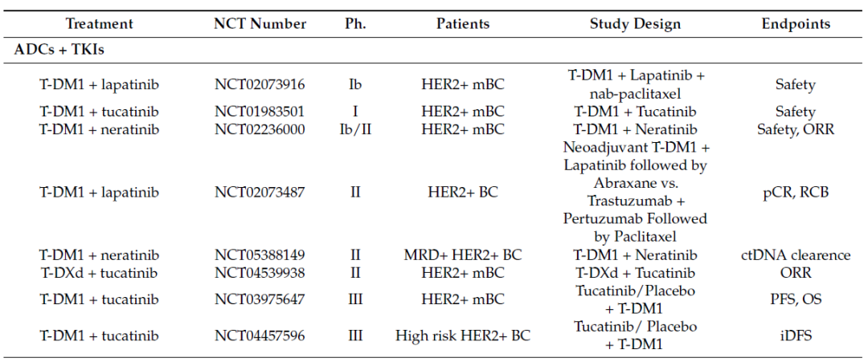This screenshot has height=362, width=868.
Task: Select the ctDNA clearence endpoint cell
Action: click(796, 255)
